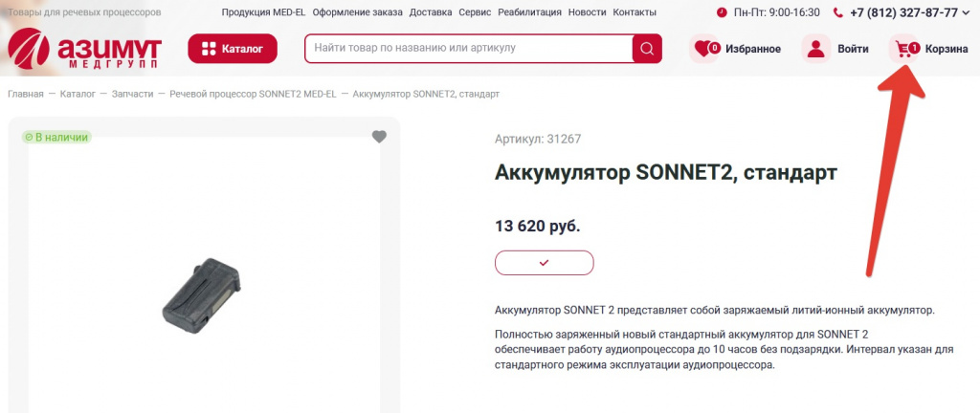
Task: Expand the phone number dropdown chevron
Action: (x=967, y=12)
